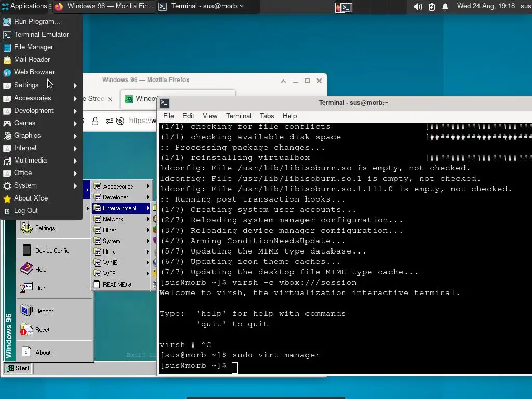Image resolution: width=532 pixels, height=399 pixels.
Task: Open Accessories folder in Windows 96 Programs
Action: pos(122,187)
